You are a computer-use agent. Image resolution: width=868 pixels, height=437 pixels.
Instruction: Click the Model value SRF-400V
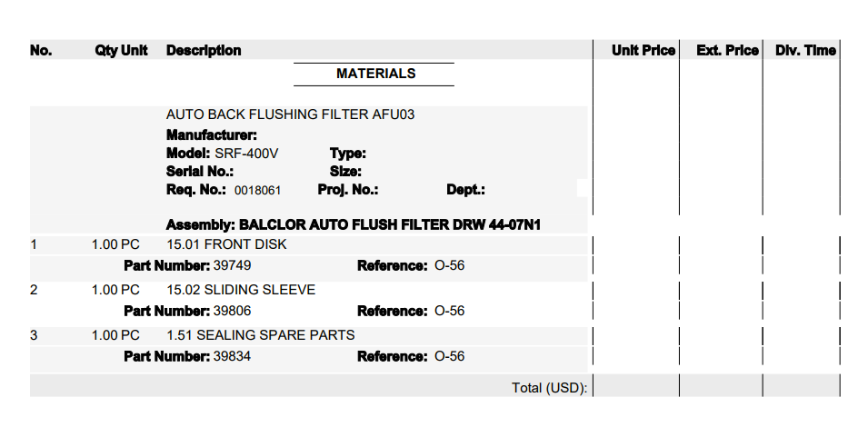pos(246,154)
